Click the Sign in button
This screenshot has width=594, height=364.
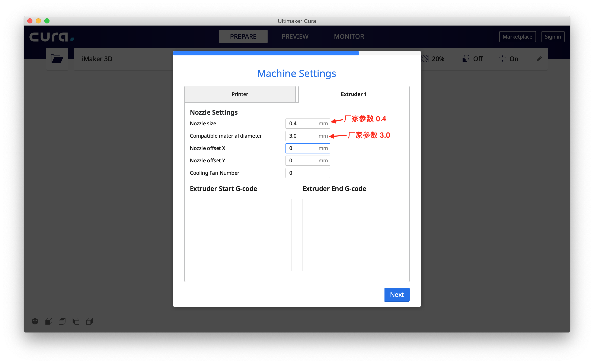[553, 37]
